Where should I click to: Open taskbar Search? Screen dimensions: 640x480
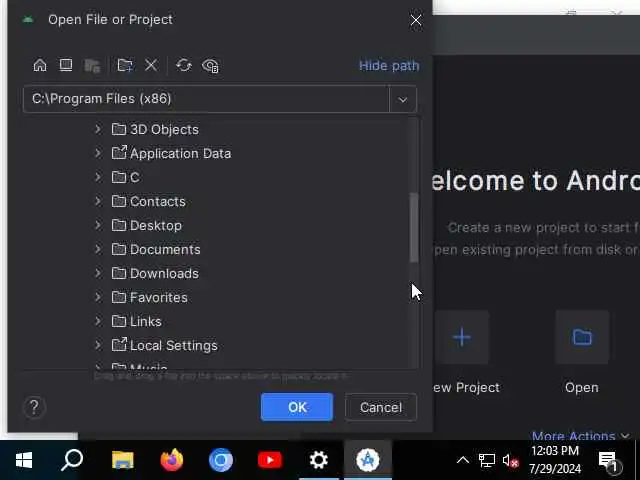click(x=72, y=460)
